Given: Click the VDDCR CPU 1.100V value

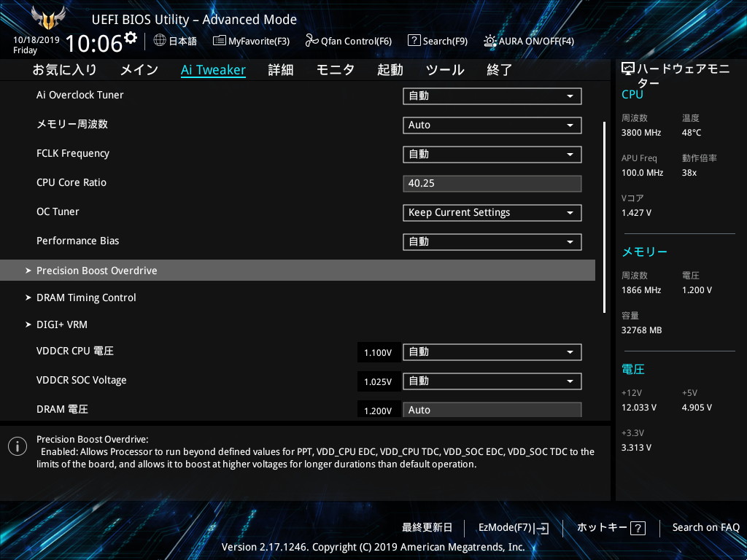Looking at the screenshot, I should (x=378, y=353).
